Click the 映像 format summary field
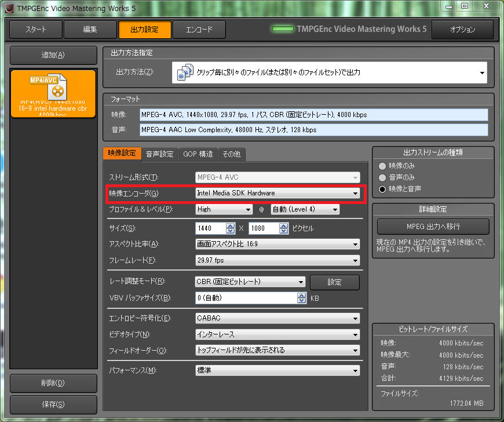Image resolution: width=504 pixels, height=422 pixels. [314, 115]
